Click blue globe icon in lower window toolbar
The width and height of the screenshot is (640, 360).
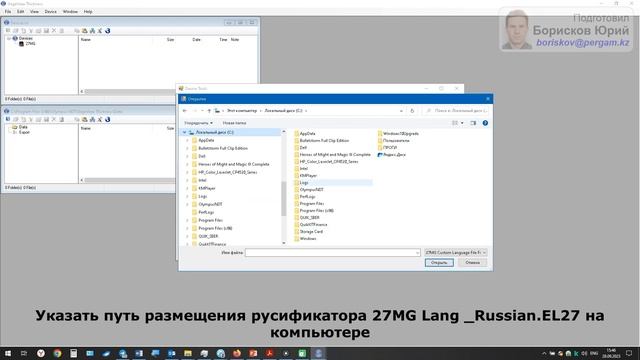click(x=108, y=119)
